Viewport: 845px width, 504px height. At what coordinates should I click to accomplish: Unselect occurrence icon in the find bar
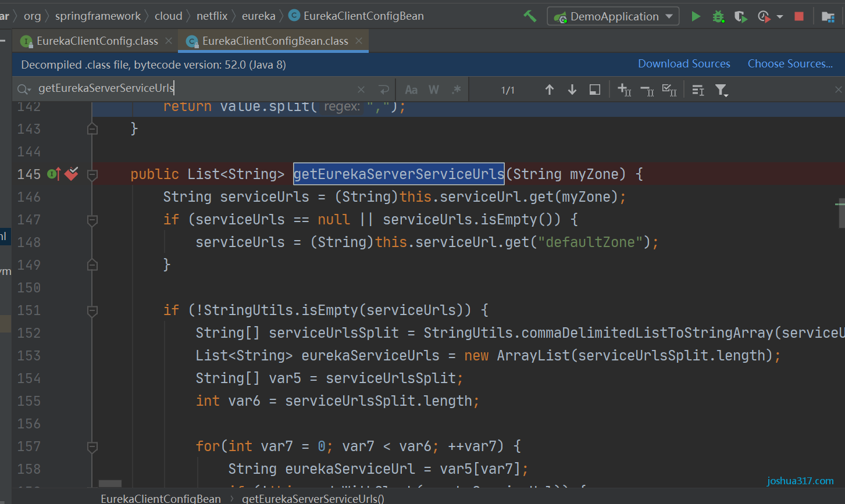[x=647, y=90]
